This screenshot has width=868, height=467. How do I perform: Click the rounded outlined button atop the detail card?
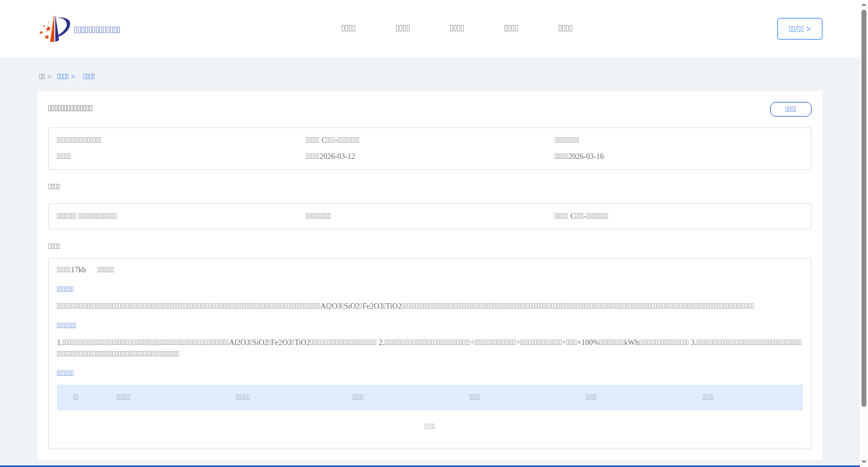click(x=790, y=109)
